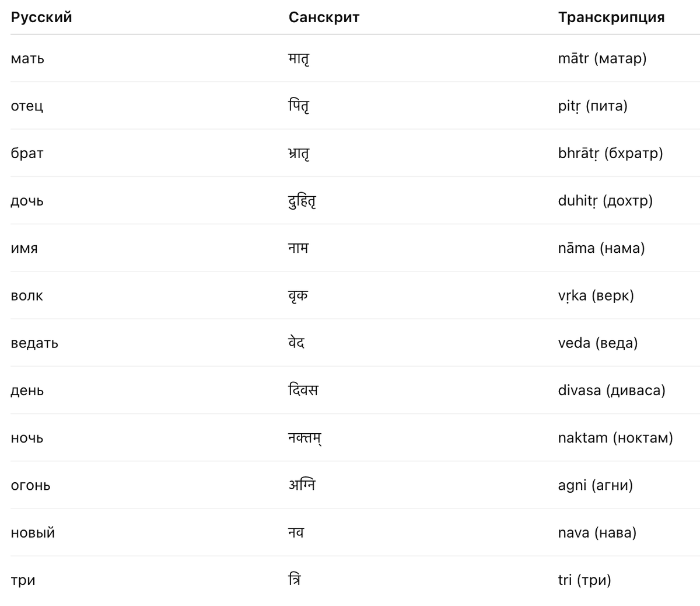Select the Russian word брат
This screenshot has height=606, width=700.
(x=27, y=154)
